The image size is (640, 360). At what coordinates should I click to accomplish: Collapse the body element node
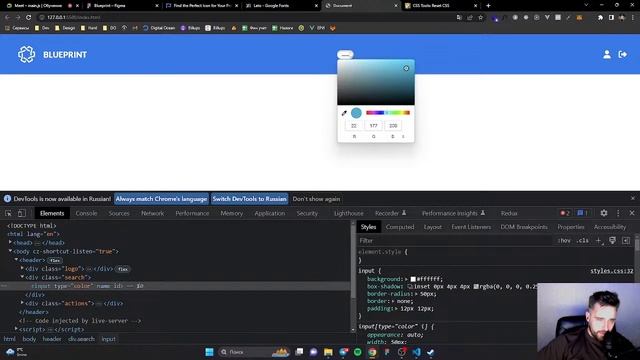(11, 251)
